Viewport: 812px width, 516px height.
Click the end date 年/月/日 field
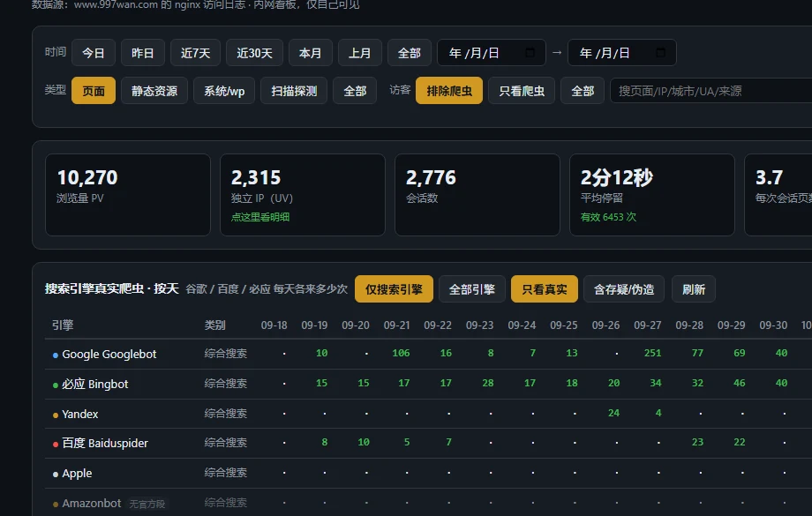tap(621, 53)
